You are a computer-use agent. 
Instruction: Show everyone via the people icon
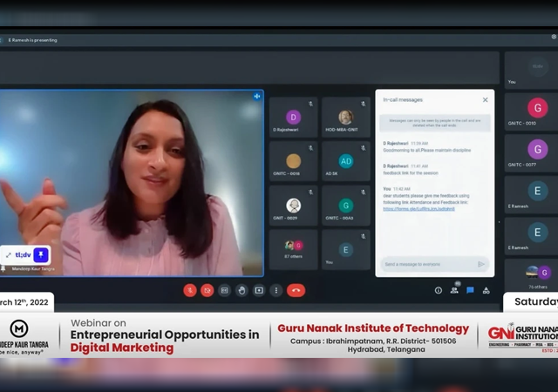point(454,291)
